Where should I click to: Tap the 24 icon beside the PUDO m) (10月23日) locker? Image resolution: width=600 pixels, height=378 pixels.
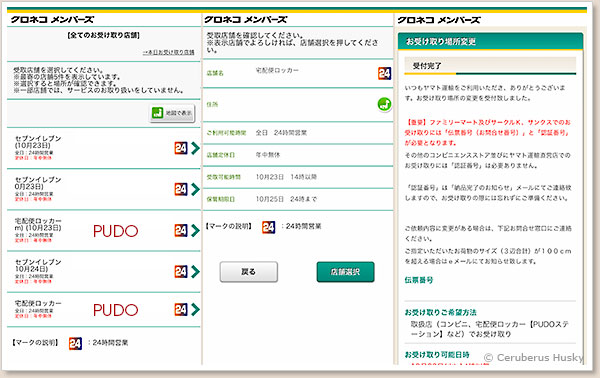click(x=181, y=230)
